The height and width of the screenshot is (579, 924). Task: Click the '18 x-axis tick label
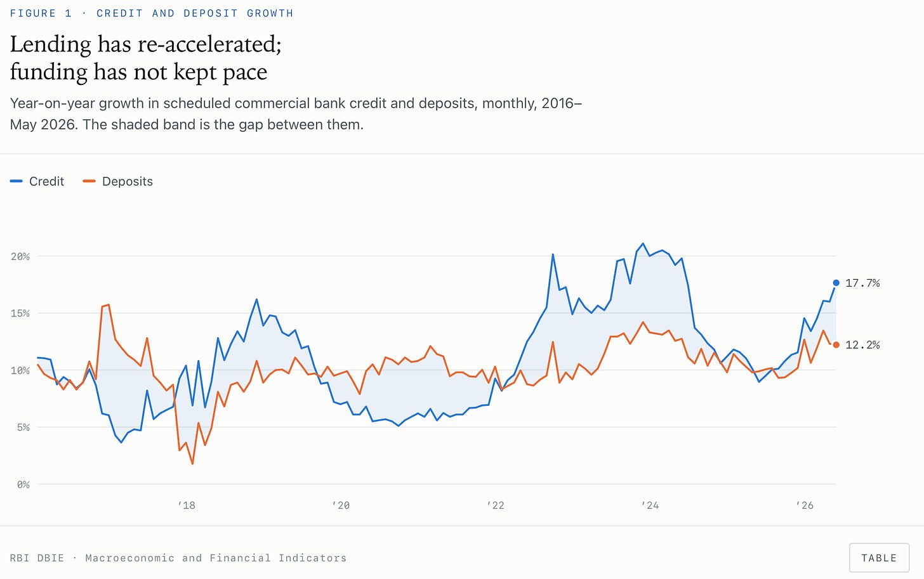tap(186, 505)
